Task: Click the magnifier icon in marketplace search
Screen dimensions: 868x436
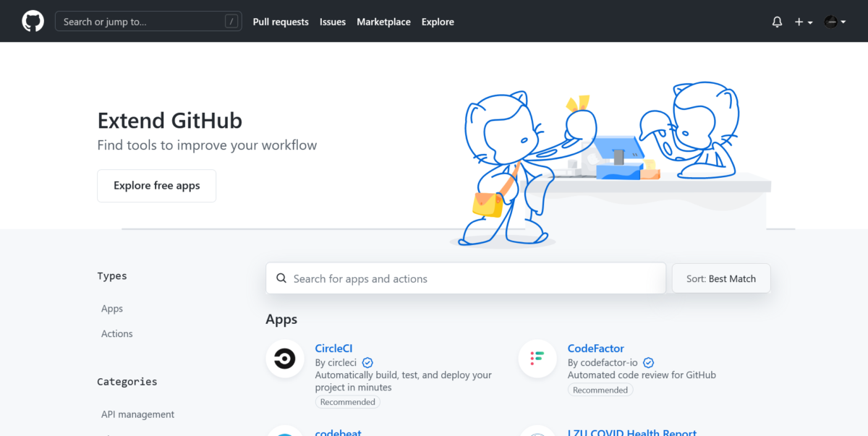Action: (281, 278)
